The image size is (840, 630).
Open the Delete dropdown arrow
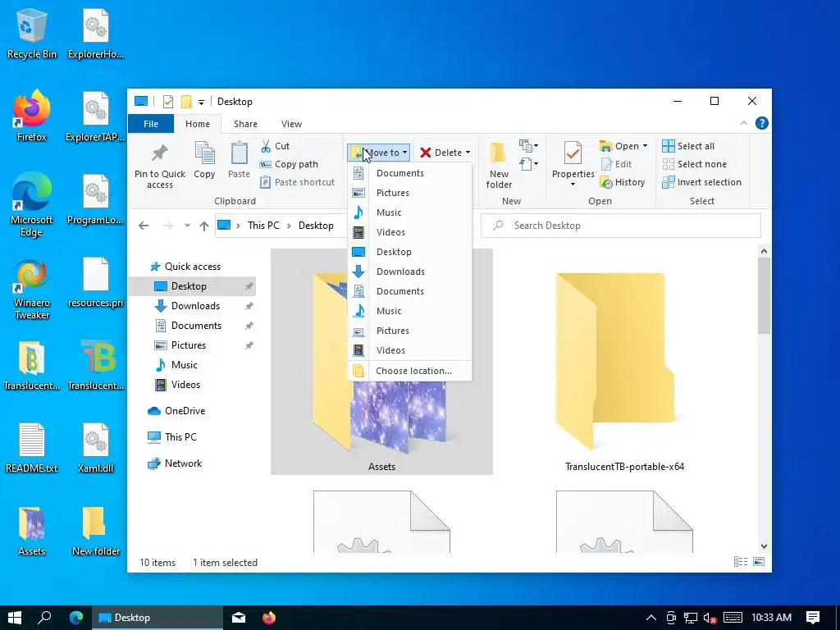pyautogui.click(x=468, y=153)
